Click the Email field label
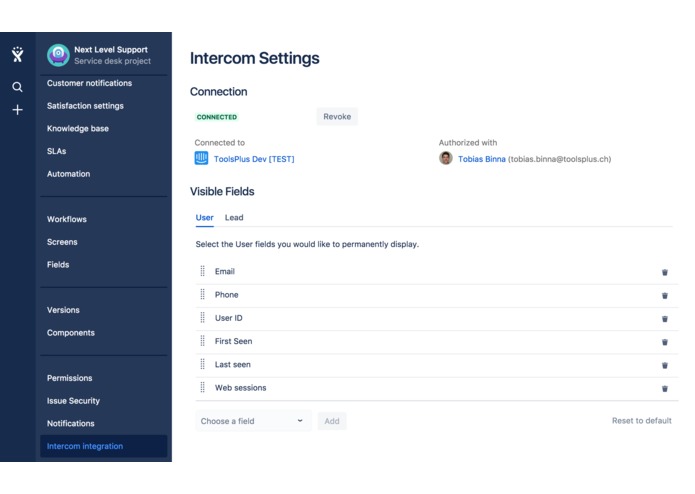 pos(225,271)
